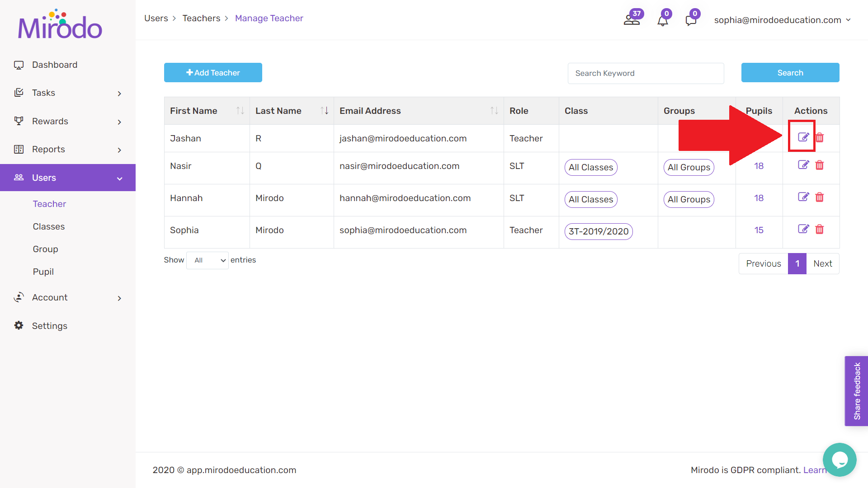Viewport: 868px width, 488px height.
Task: Edit teacher Sophia using the pencil icon
Action: [x=803, y=229]
